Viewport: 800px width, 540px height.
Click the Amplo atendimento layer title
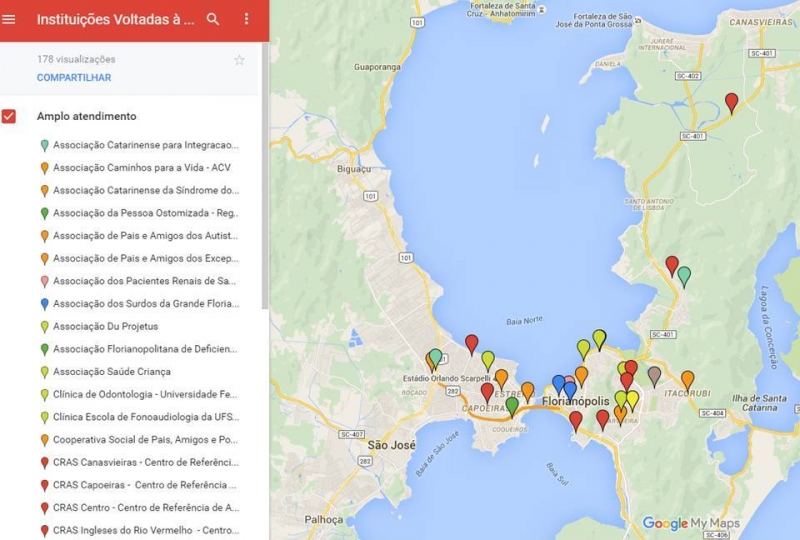point(87,116)
